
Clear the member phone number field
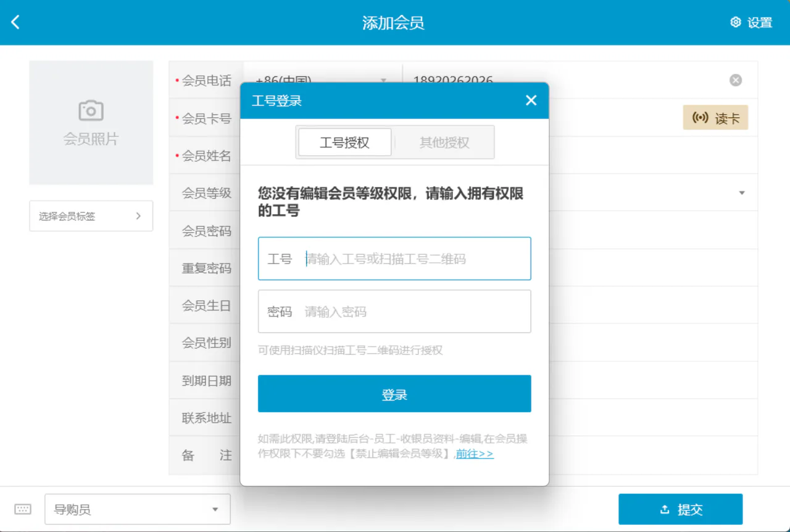click(736, 80)
